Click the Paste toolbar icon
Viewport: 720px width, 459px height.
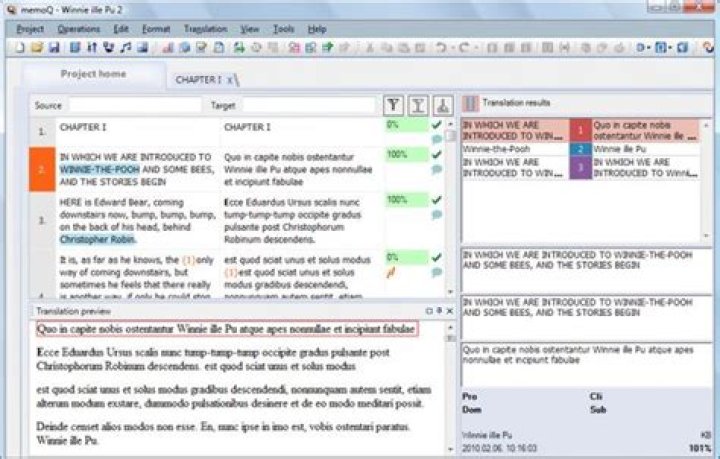pyautogui.click(x=404, y=47)
